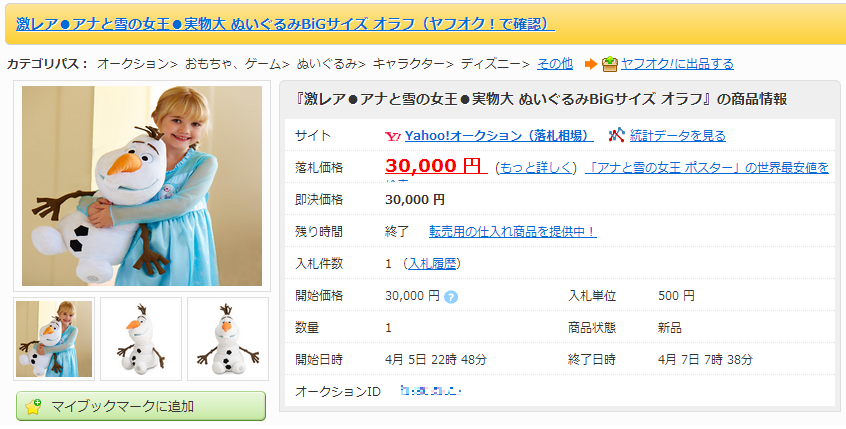View 統計データを見る link

point(678,135)
